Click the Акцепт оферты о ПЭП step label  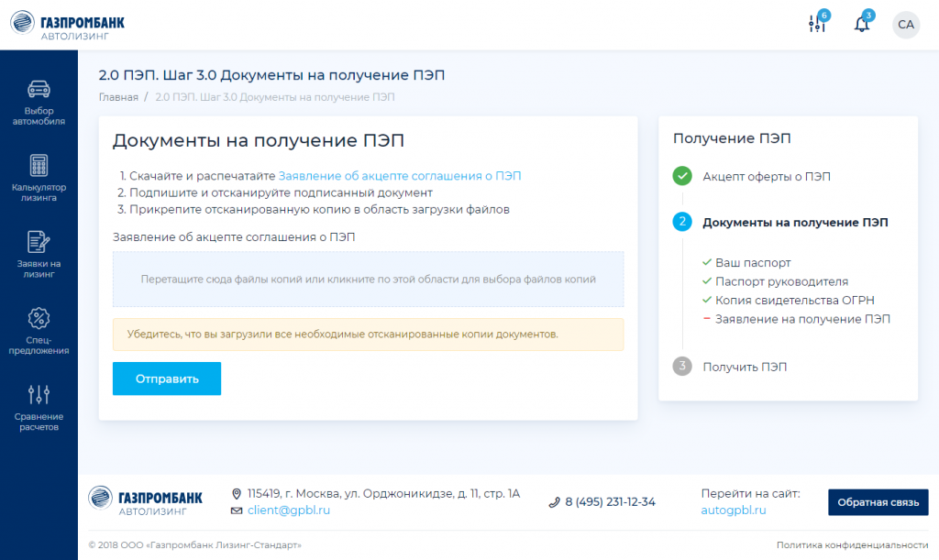click(x=767, y=177)
